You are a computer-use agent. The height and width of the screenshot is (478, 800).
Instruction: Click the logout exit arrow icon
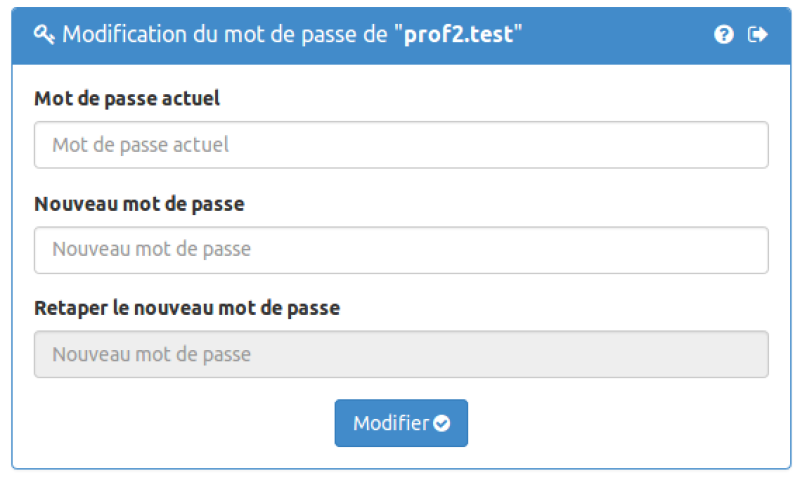757,35
